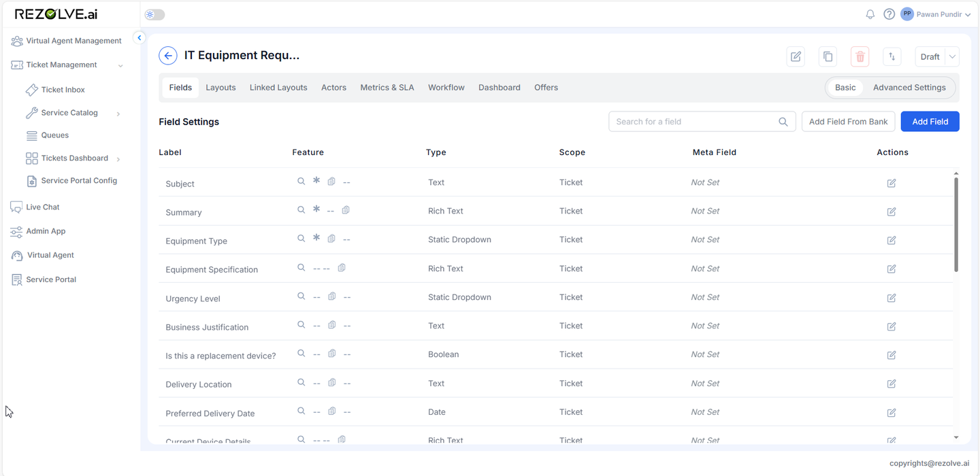Viewport: 980px width, 476px height.
Task: Expand the Tickets Dashboard submenu
Action: click(x=118, y=159)
